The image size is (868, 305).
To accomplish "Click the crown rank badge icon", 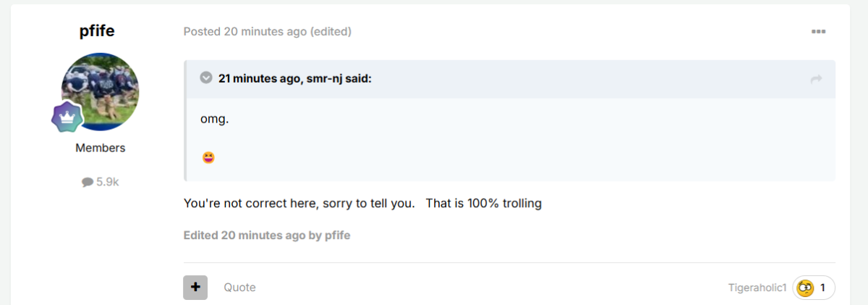I will pyautogui.click(x=67, y=117).
